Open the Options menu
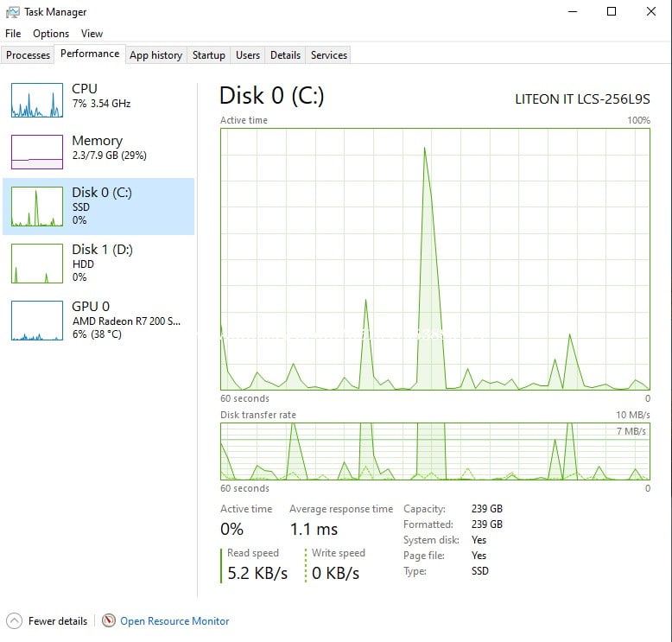Screen dimensions: 672x642 point(51,34)
